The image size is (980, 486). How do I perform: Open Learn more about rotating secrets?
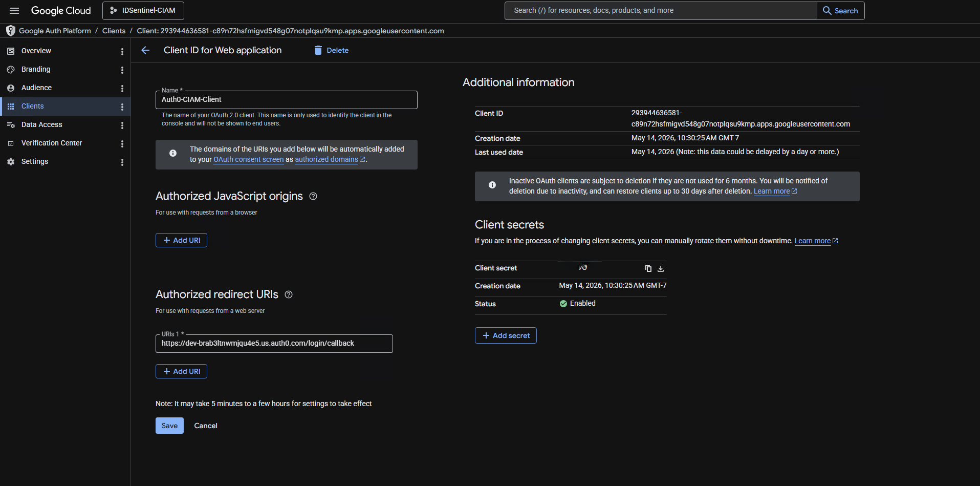pyautogui.click(x=816, y=241)
